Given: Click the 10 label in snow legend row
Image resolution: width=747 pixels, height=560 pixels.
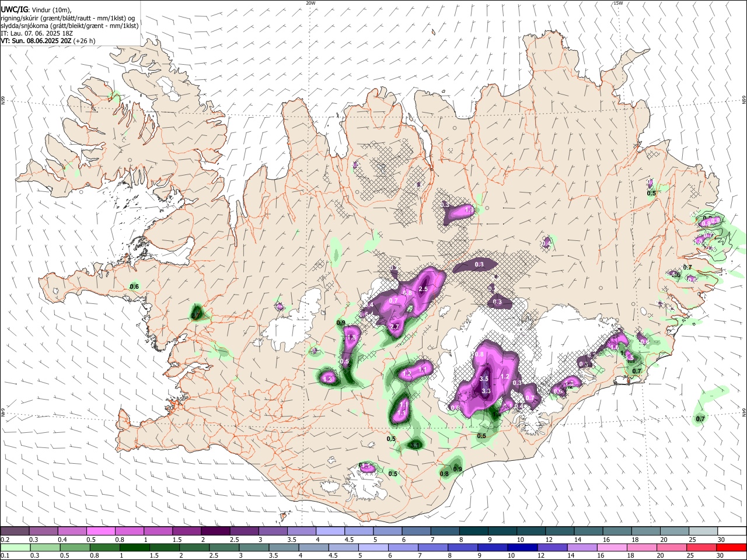Looking at the screenshot, I should point(520,540).
